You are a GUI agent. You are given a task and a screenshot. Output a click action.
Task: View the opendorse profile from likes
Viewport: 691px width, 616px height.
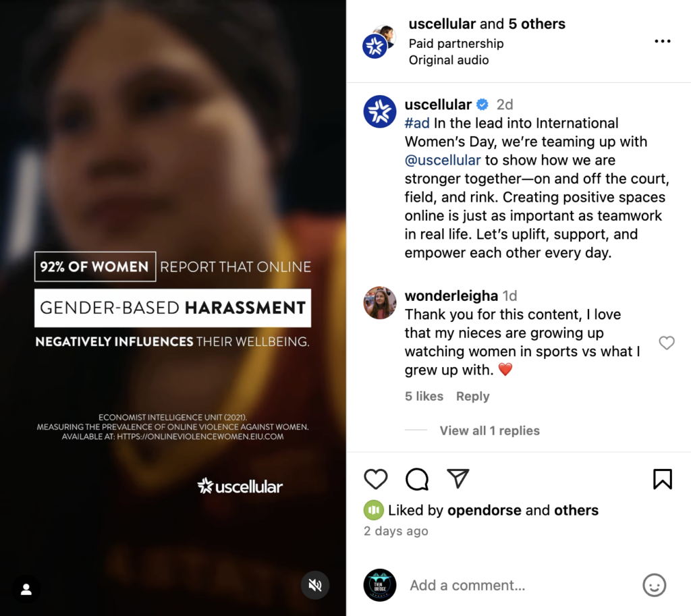point(484,510)
